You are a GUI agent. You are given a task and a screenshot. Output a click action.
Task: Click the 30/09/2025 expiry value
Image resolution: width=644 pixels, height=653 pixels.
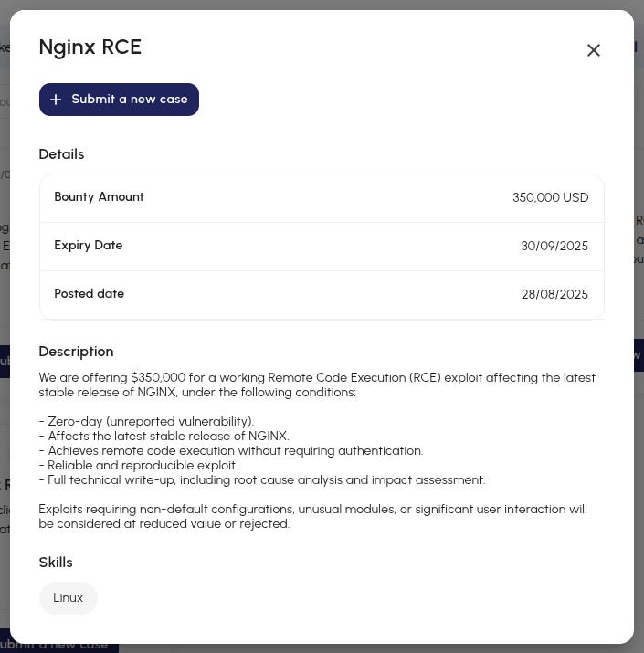[554, 246]
